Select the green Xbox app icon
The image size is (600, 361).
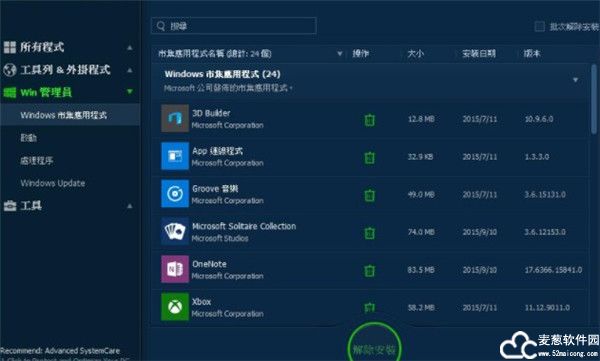[175, 307]
